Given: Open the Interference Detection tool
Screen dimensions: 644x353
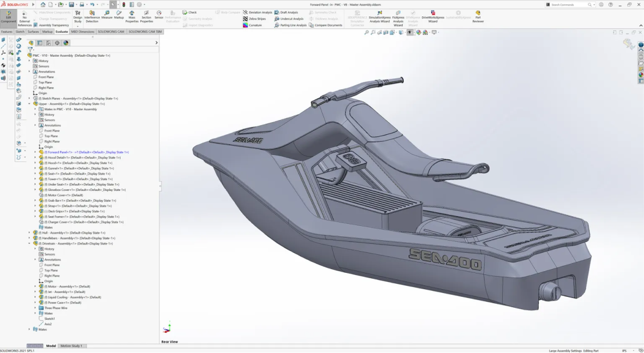Looking at the screenshot, I should coord(92,16).
